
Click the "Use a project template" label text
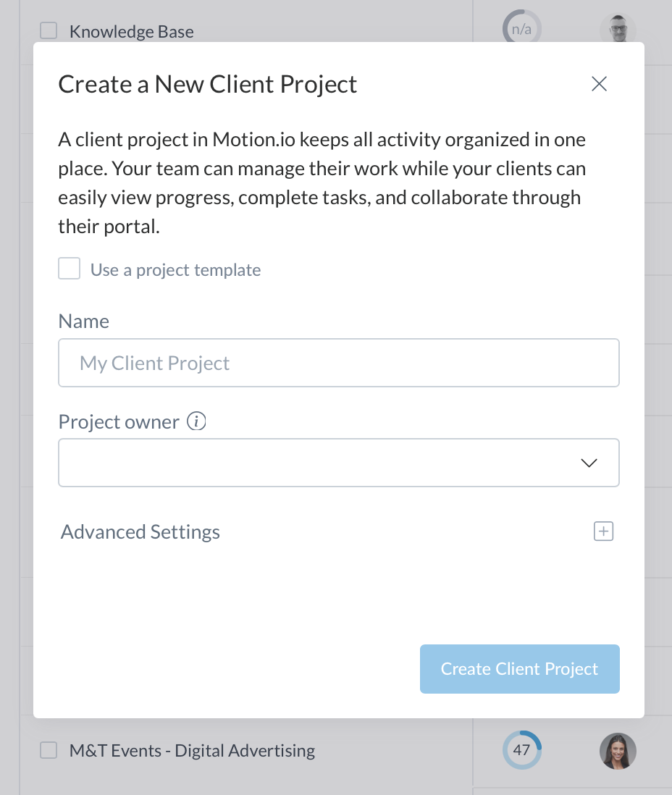[x=175, y=271]
